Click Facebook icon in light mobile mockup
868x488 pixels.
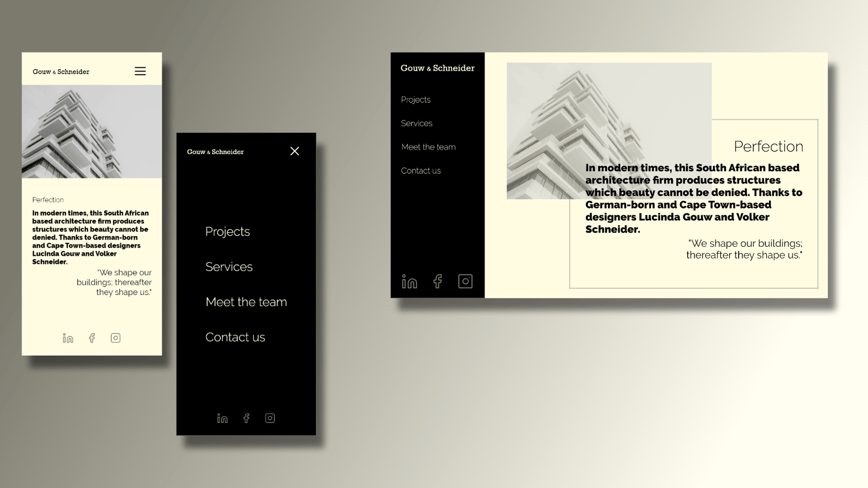(92, 338)
